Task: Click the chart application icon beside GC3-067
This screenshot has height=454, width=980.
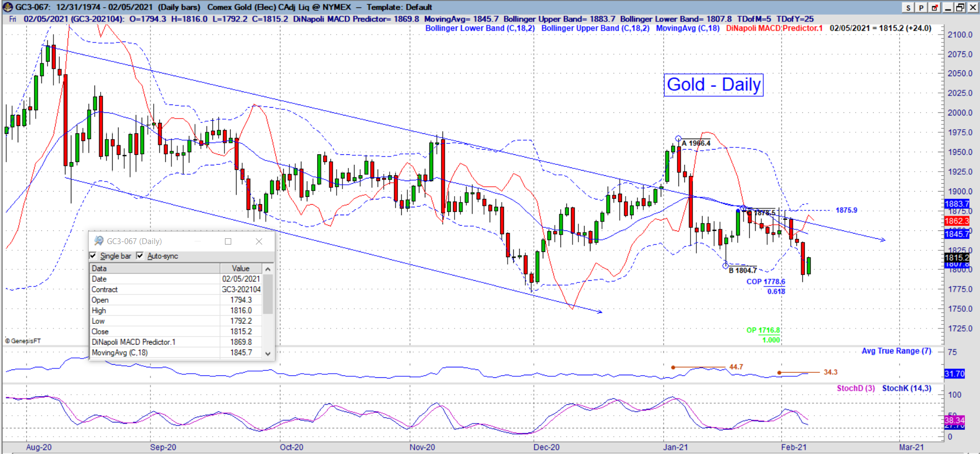Action: [7, 7]
